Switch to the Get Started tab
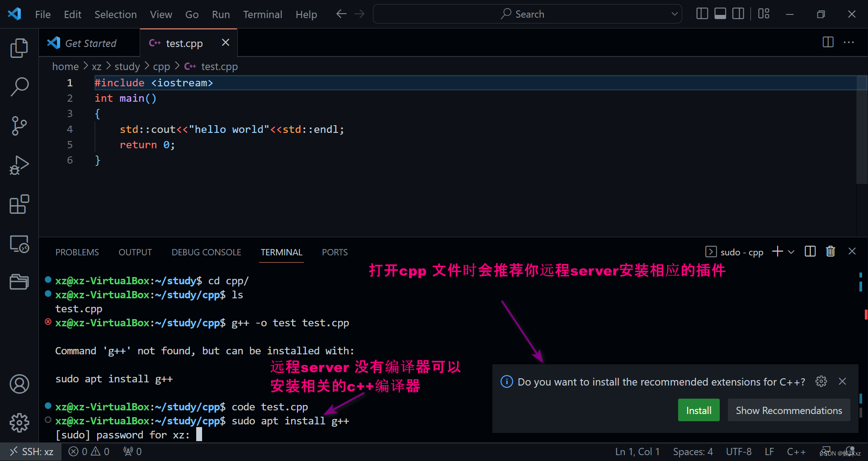This screenshot has height=461, width=868. pyautogui.click(x=90, y=43)
